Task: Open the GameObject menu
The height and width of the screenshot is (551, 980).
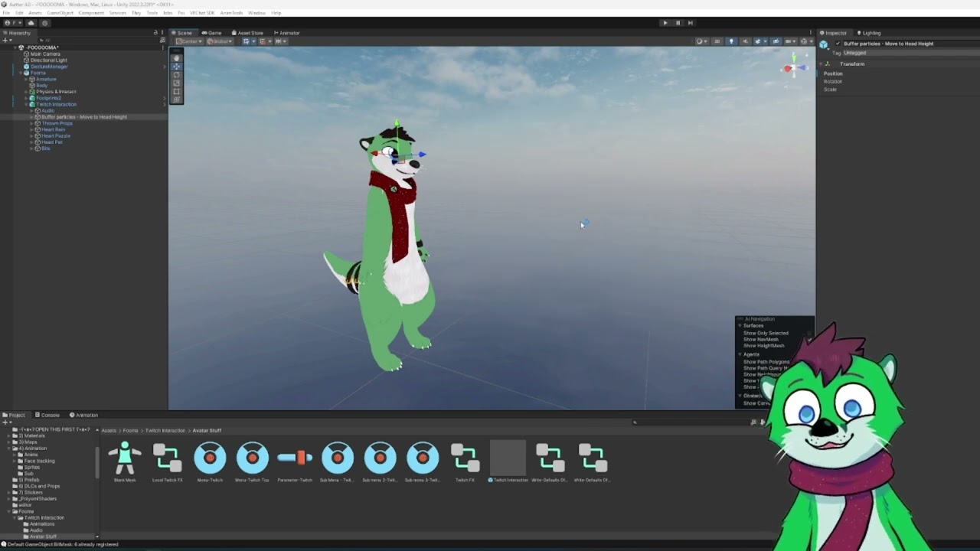Action: 60,13
